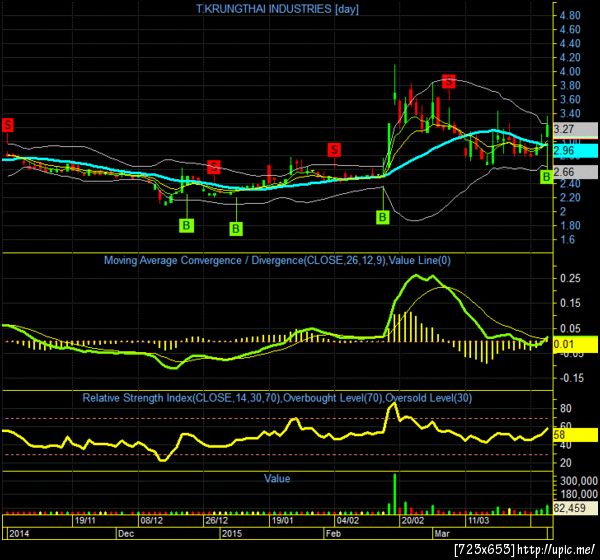The width and height of the screenshot is (600, 560).
Task: Select the 80 RSI axis value
Action: pyautogui.click(x=566, y=408)
